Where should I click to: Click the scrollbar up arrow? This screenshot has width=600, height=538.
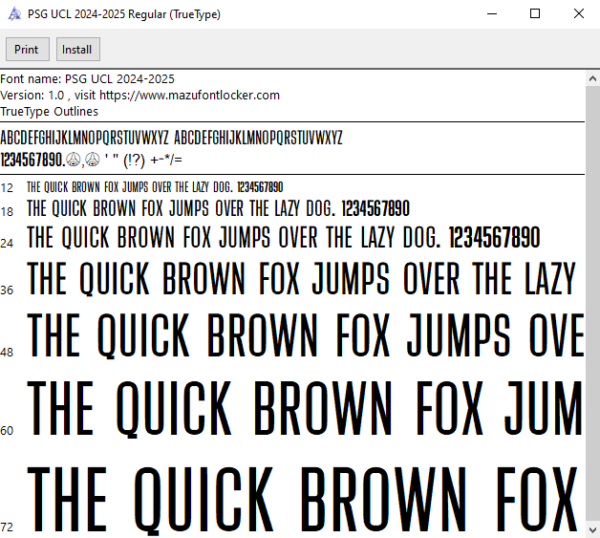[x=593, y=79]
